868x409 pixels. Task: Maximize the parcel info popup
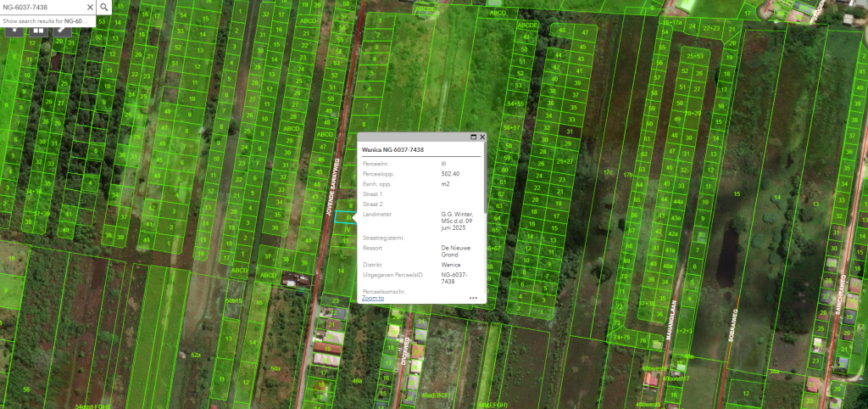(473, 137)
